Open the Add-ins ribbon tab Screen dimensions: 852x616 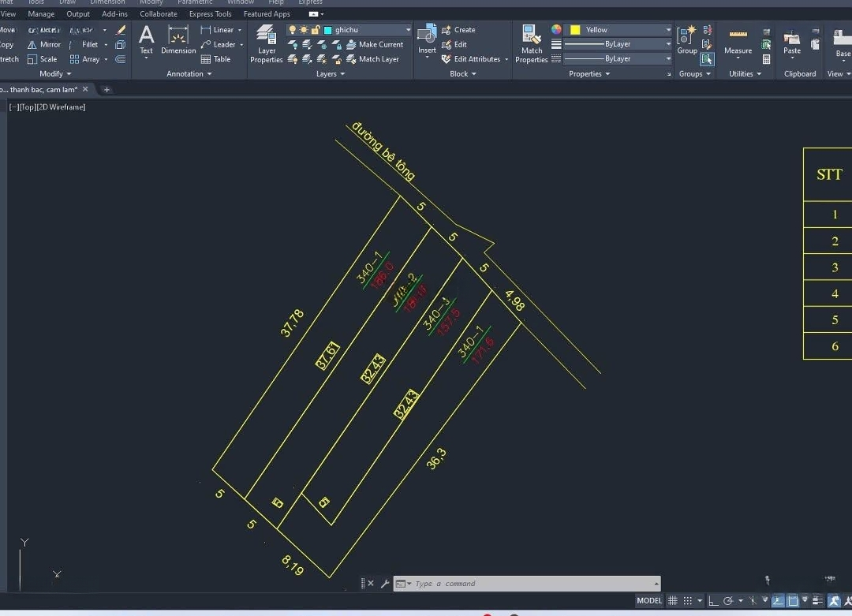click(x=114, y=14)
